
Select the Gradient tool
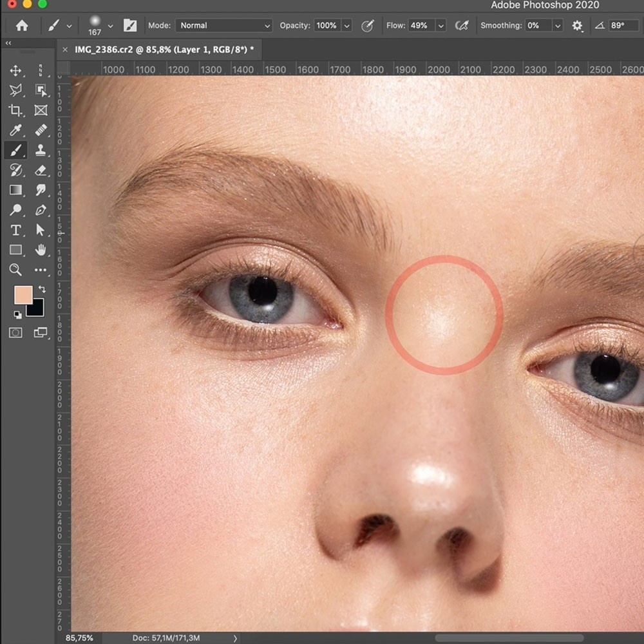pyautogui.click(x=15, y=190)
